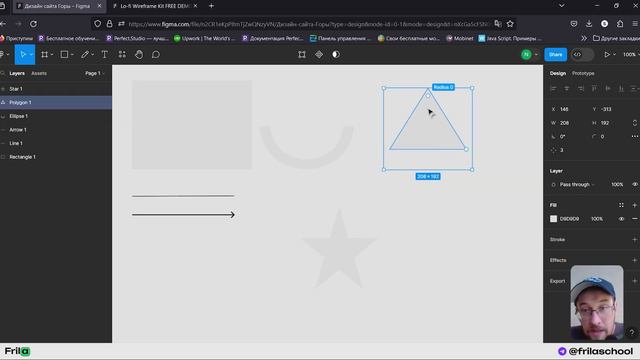Add a stroke with the plus icon

[635, 240]
